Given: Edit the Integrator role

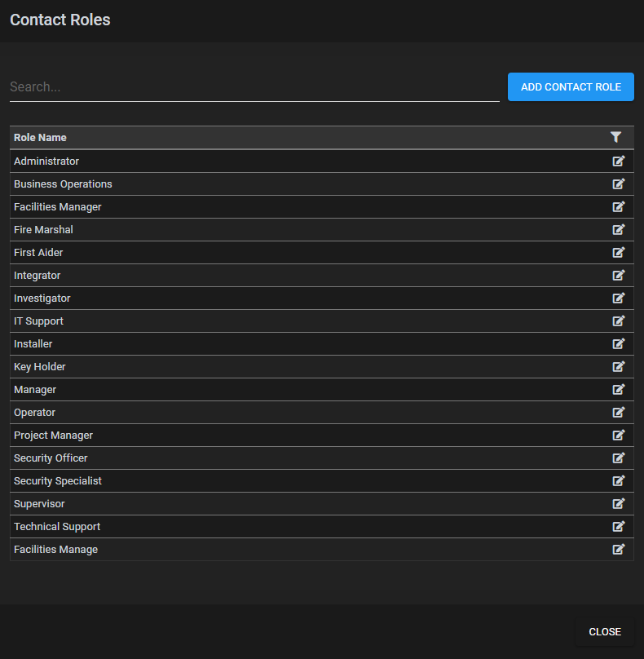Looking at the screenshot, I should tap(619, 276).
